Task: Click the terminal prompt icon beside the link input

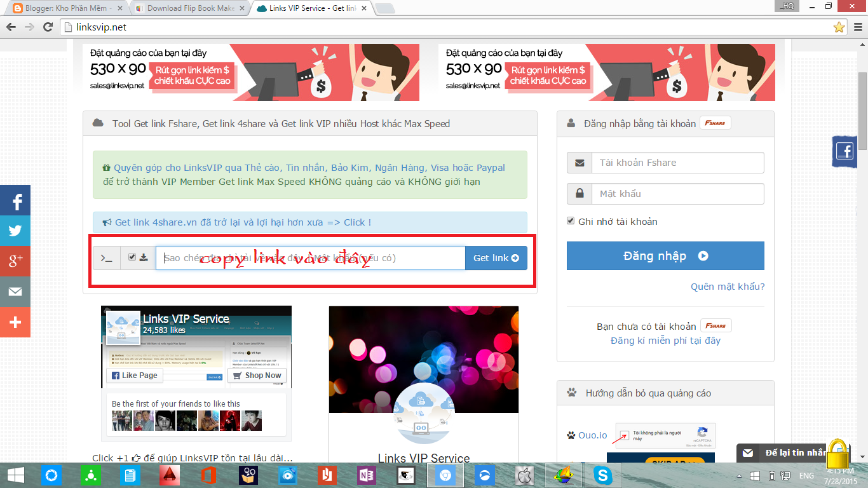Action: click(107, 258)
